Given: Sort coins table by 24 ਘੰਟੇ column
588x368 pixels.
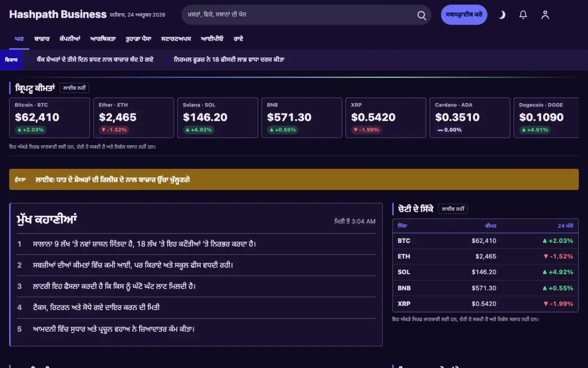Looking at the screenshot, I should [565, 226].
